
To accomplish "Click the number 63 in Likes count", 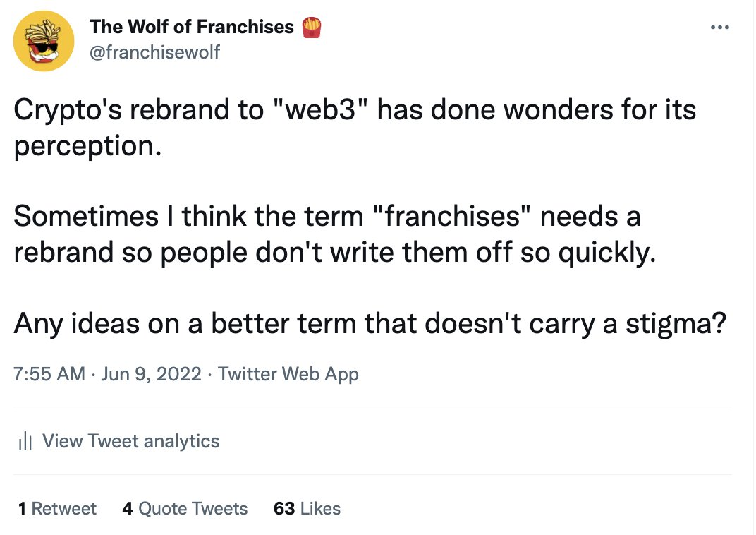I will tap(284, 508).
